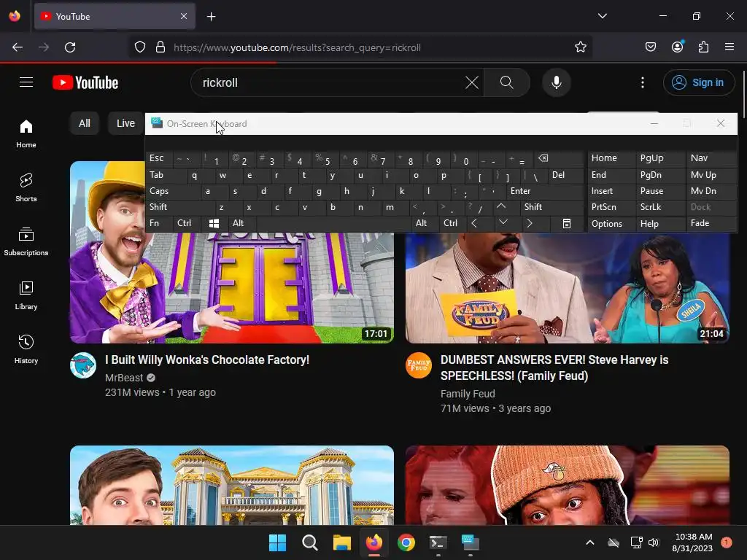Switch to the YouTube browser tab
Screen dimensions: 747x560
click(115, 16)
